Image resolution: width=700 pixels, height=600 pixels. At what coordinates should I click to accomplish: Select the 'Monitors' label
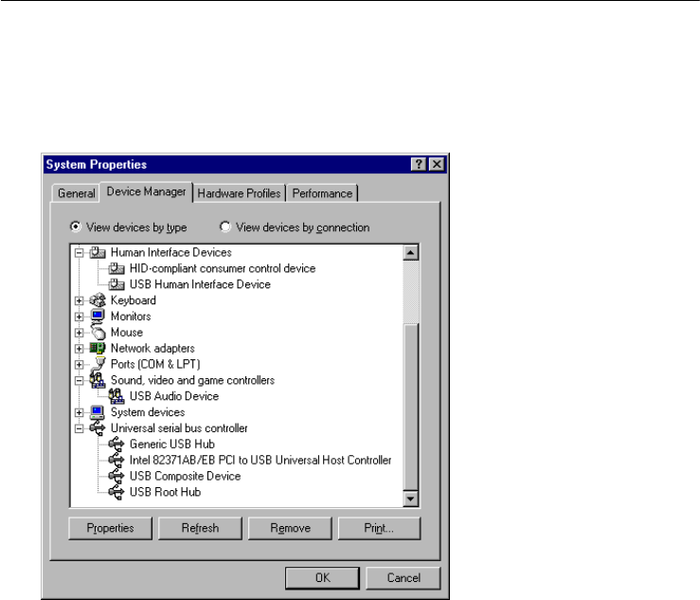131,317
